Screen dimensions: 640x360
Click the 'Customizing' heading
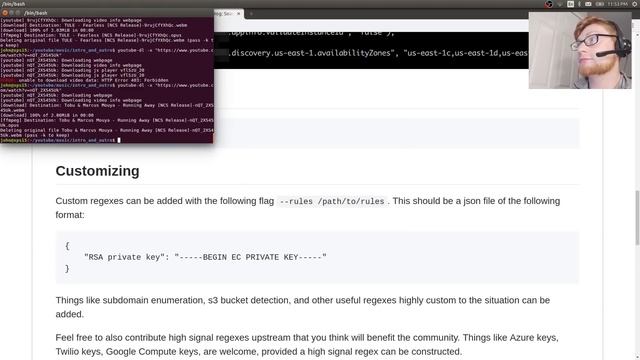point(97,171)
